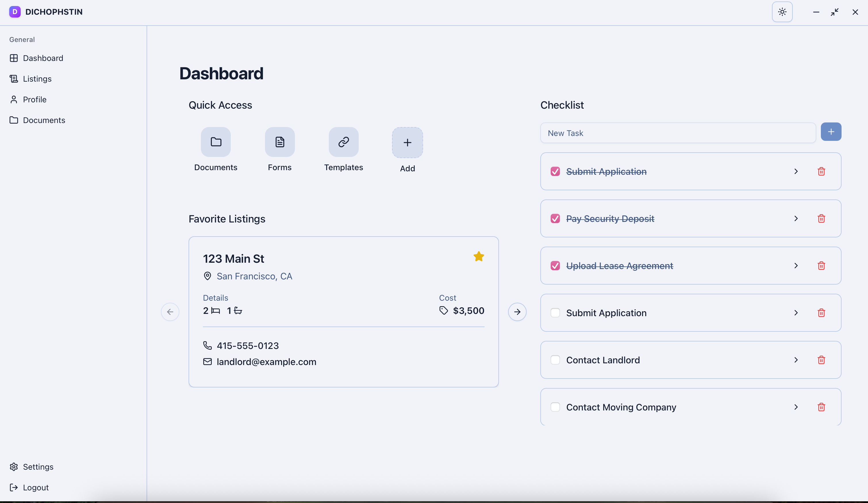
Task: Open Profile from the sidebar
Action: point(34,99)
